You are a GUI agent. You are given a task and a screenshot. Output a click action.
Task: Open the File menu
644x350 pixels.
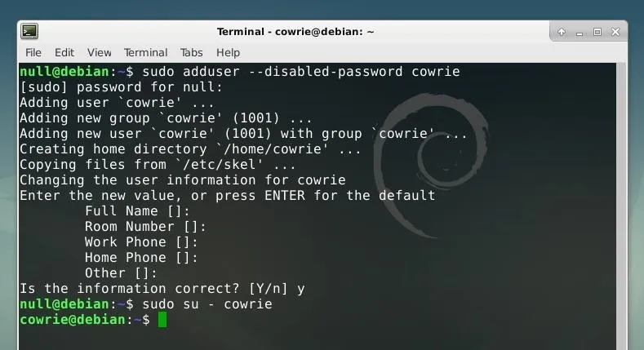[33, 53]
